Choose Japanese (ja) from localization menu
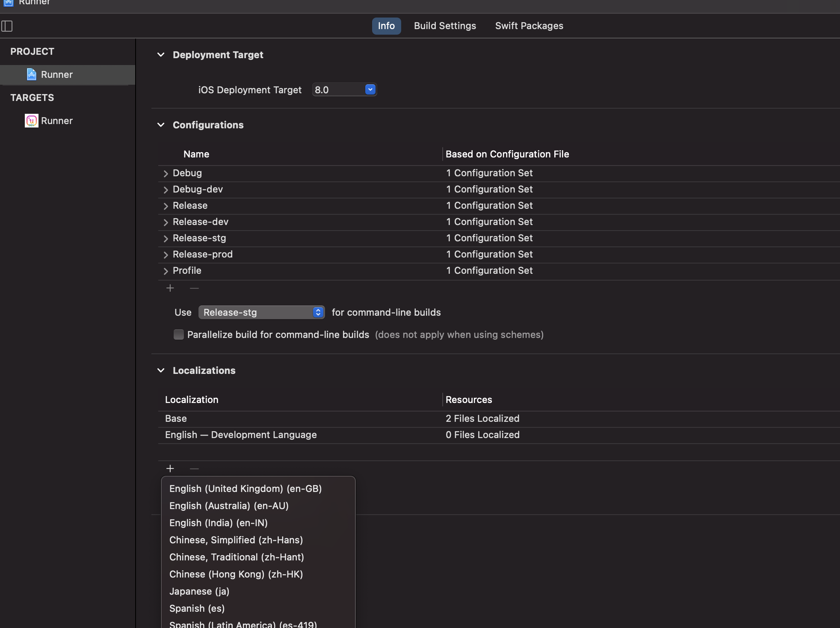This screenshot has height=628, width=840. 199,591
